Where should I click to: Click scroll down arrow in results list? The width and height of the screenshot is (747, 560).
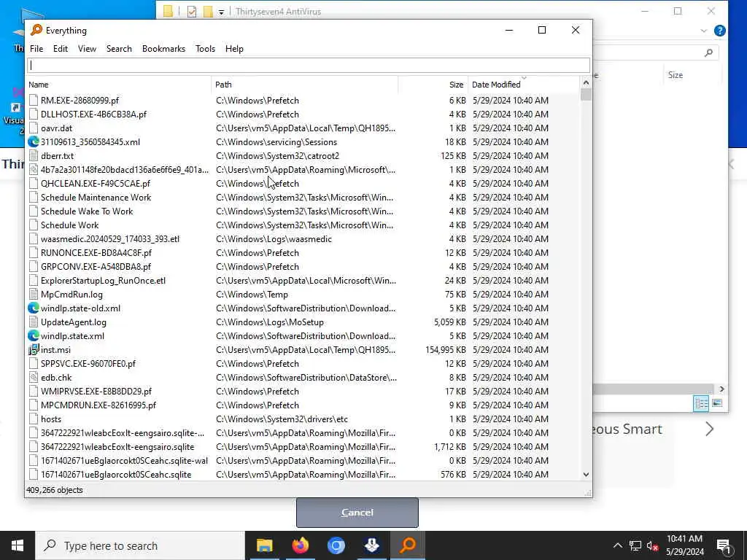point(586,474)
